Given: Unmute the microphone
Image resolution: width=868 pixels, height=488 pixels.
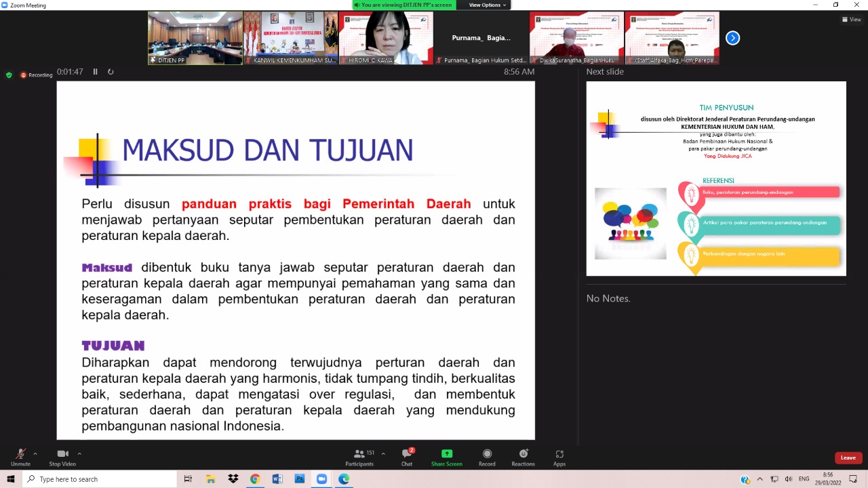Looking at the screenshot, I should [x=20, y=457].
